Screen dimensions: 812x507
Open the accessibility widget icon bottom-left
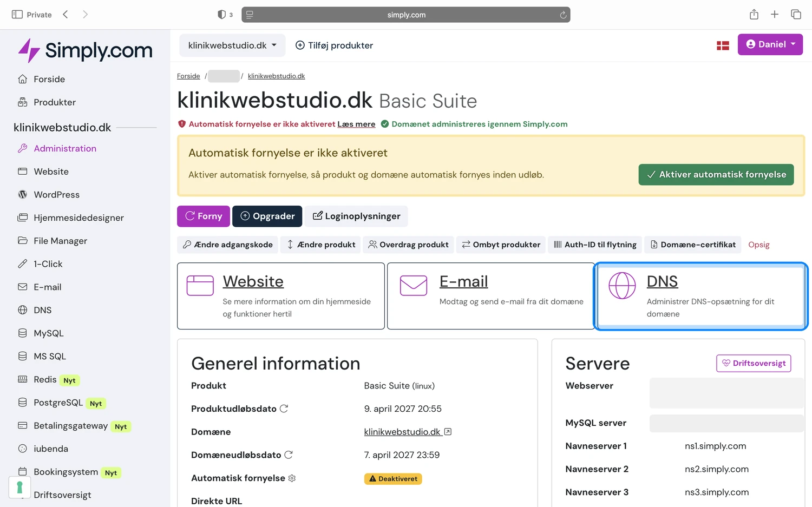[x=19, y=488]
